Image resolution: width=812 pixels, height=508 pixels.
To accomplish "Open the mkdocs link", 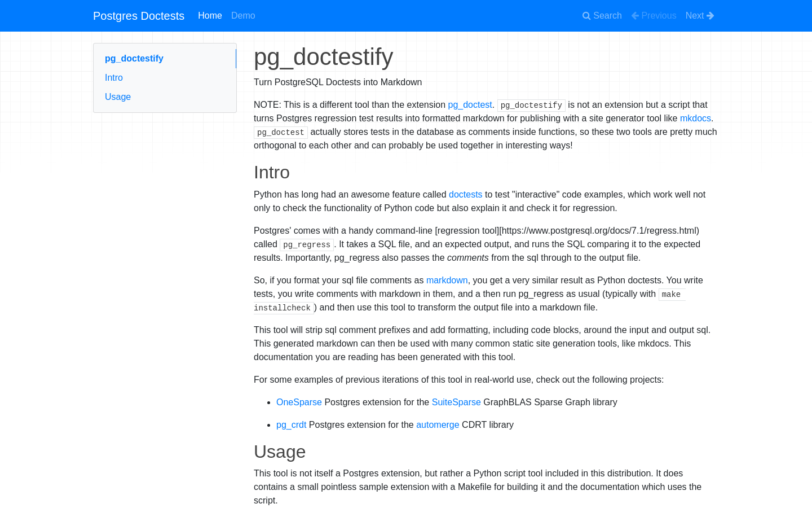I will (695, 119).
